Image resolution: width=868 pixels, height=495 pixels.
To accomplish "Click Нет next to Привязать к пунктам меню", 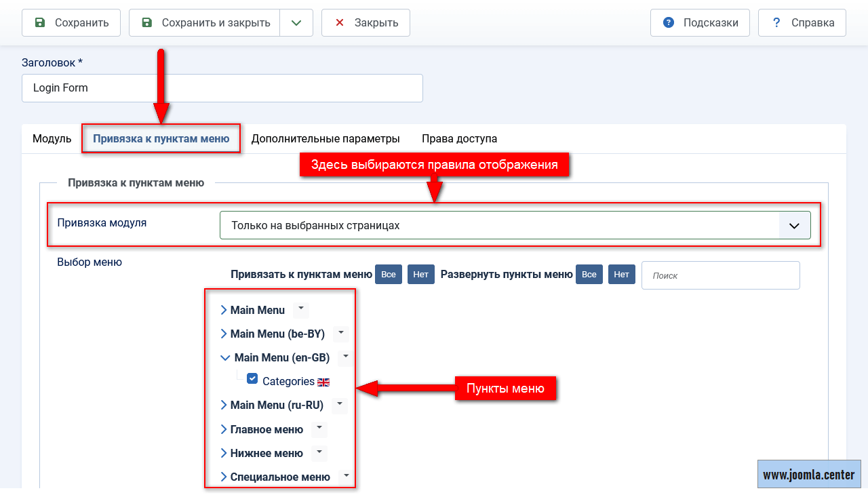I will pos(420,275).
